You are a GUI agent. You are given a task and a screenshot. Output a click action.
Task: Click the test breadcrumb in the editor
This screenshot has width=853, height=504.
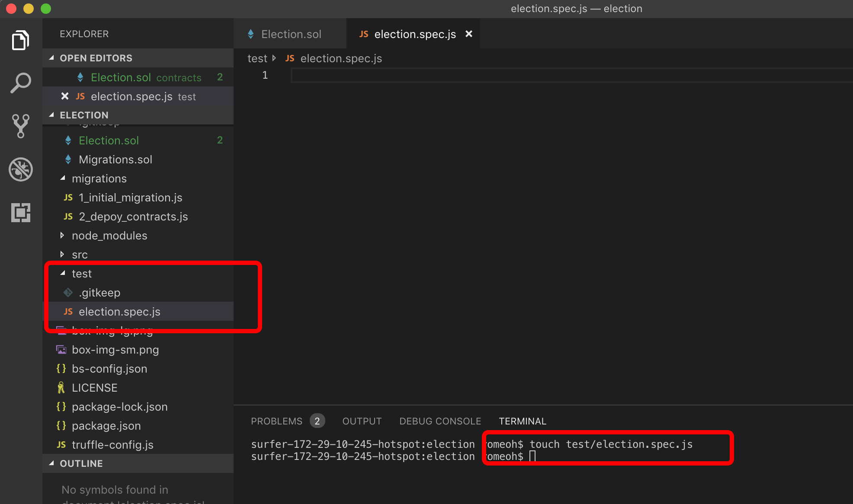(257, 58)
